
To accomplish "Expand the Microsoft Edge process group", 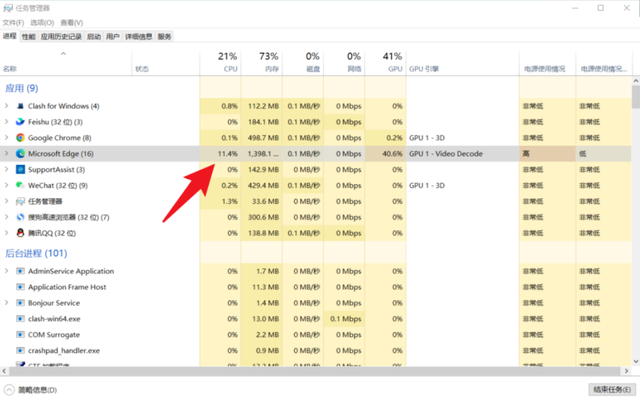I will coord(6,154).
